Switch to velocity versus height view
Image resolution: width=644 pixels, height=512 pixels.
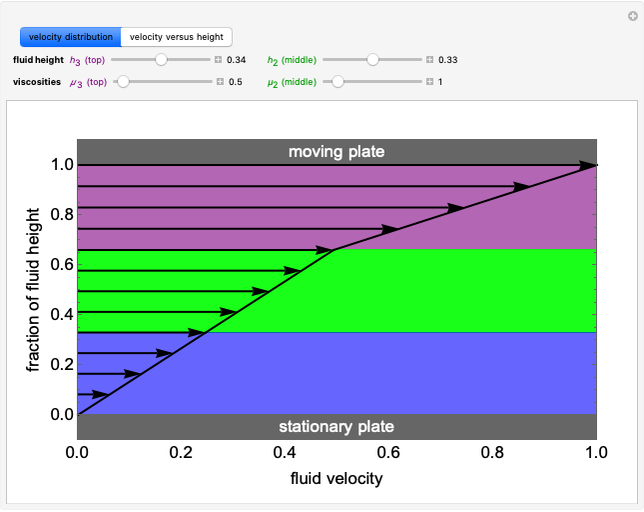[x=176, y=37]
